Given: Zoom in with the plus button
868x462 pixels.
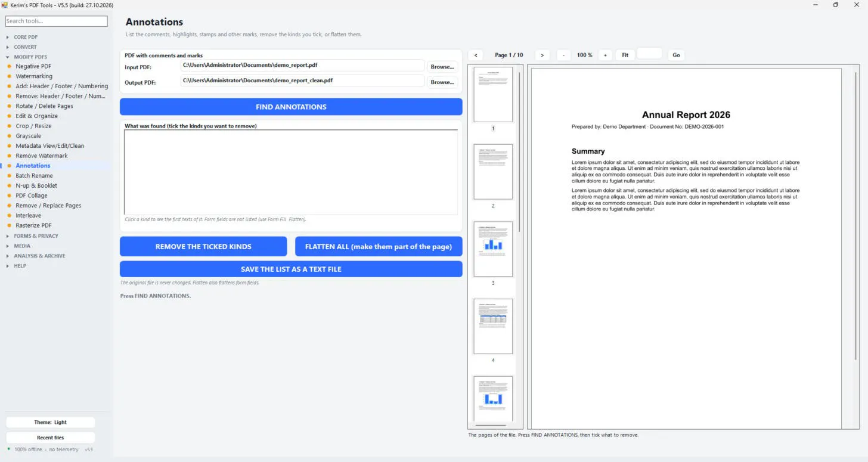Looking at the screenshot, I should pos(605,55).
